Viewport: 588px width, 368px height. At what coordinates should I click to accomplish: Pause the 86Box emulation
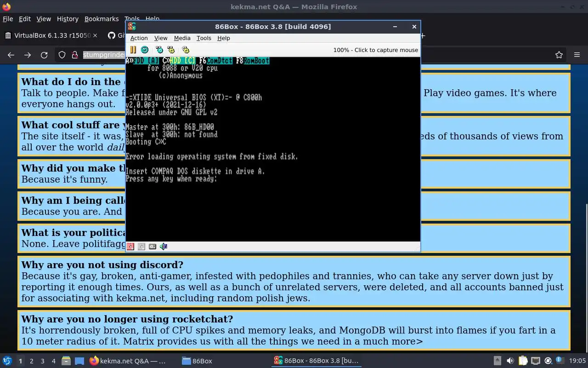[x=133, y=50]
